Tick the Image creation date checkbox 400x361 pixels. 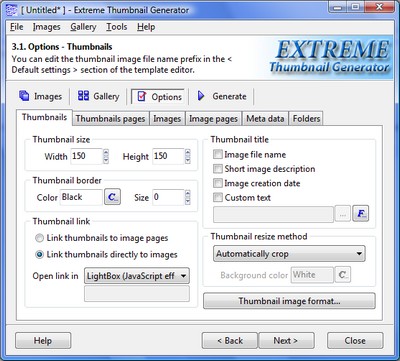click(x=218, y=183)
